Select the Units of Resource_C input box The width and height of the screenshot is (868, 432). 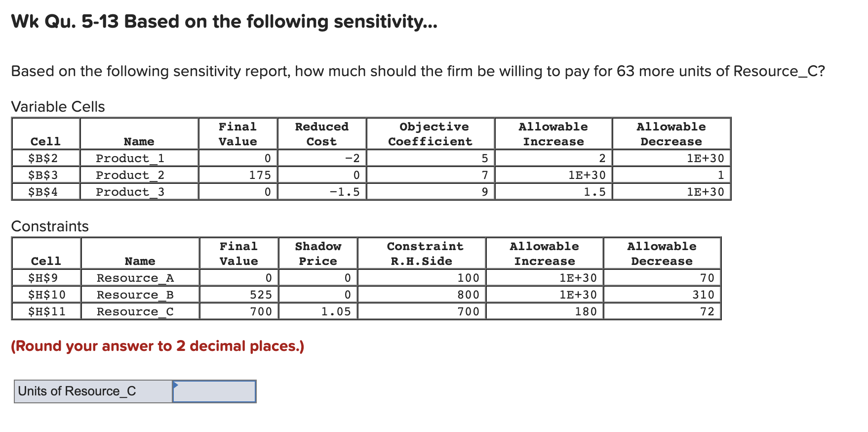(x=213, y=391)
